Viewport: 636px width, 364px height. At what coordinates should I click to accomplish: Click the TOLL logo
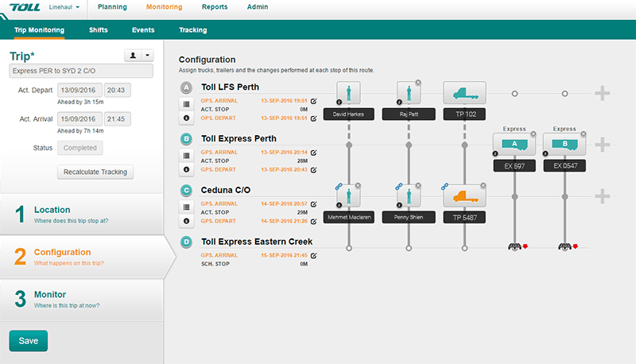[x=25, y=7]
